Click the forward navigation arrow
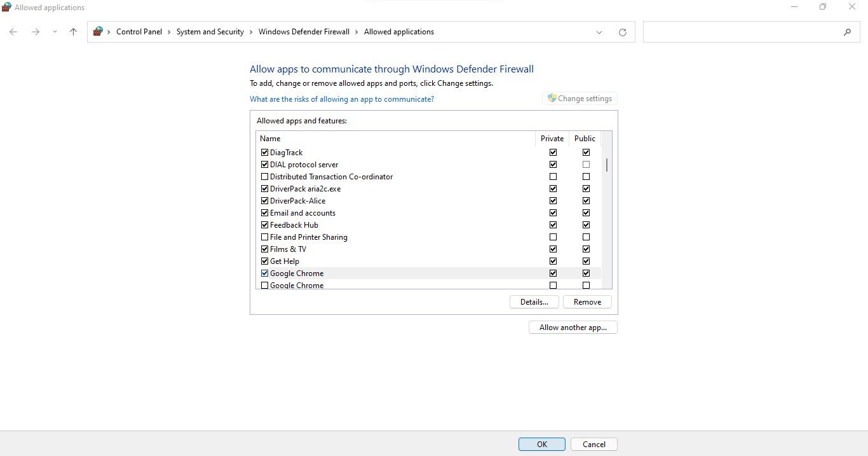868x456 pixels. pyautogui.click(x=36, y=32)
